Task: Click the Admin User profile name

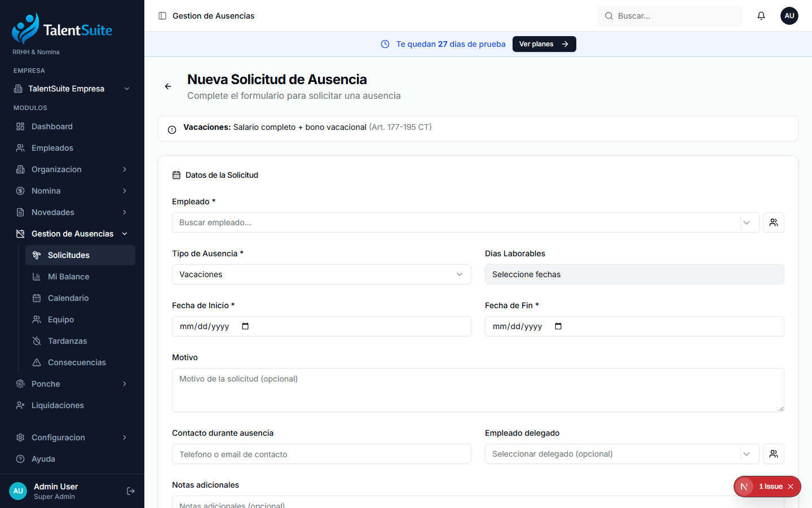Action: point(56,487)
